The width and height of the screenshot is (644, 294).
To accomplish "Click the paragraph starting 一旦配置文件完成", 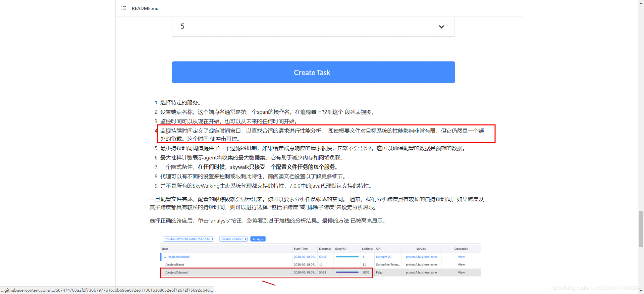I will [317, 203].
